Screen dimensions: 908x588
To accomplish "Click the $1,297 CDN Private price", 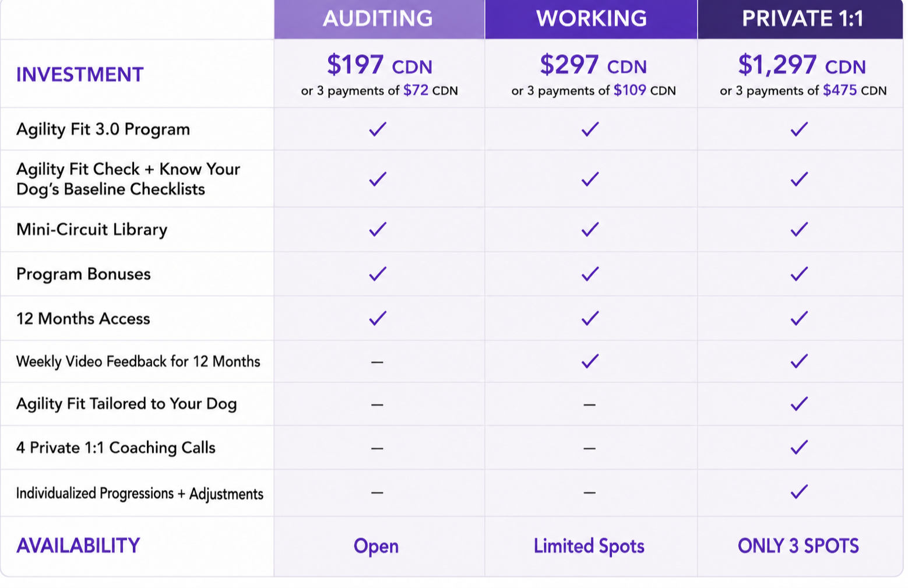I will click(801, 65).
